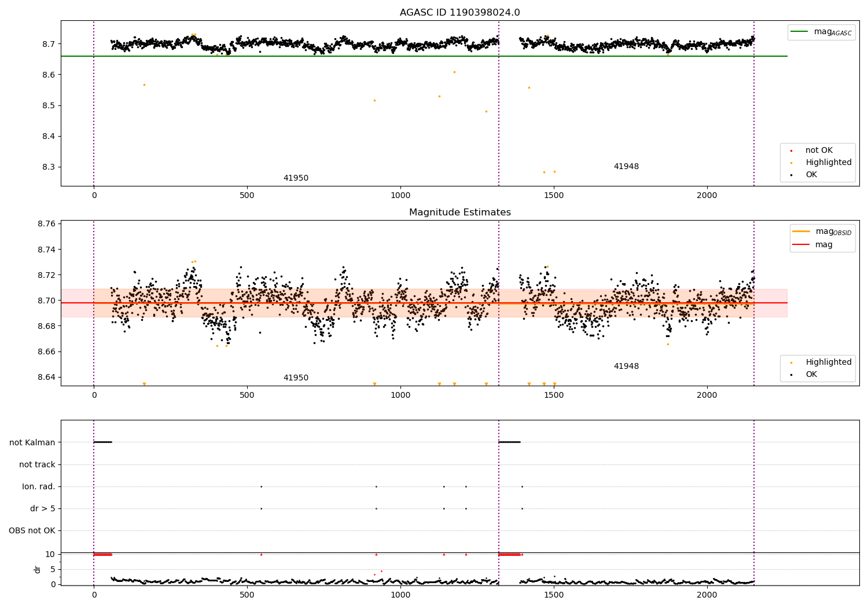Click the 'not Kalman' axis label
Viewport: 868px width, 608px height.
click(32, 442)
